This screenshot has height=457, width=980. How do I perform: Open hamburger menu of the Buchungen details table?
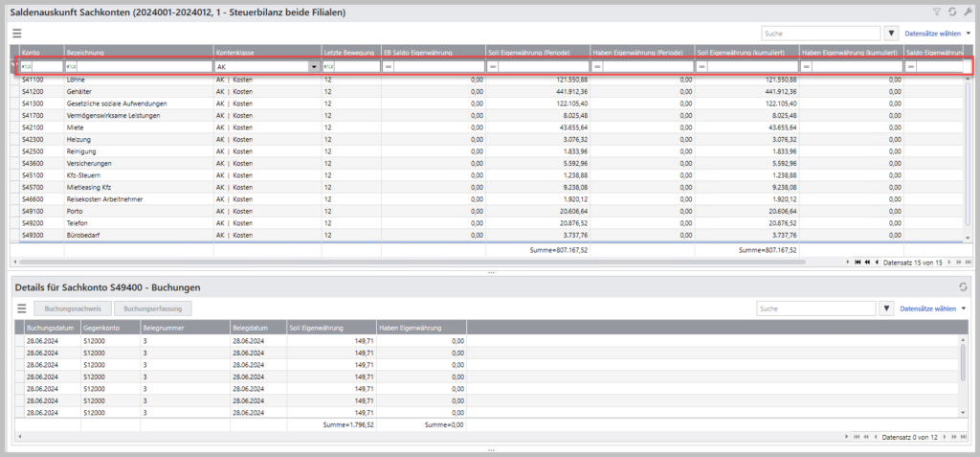point(19,308)
